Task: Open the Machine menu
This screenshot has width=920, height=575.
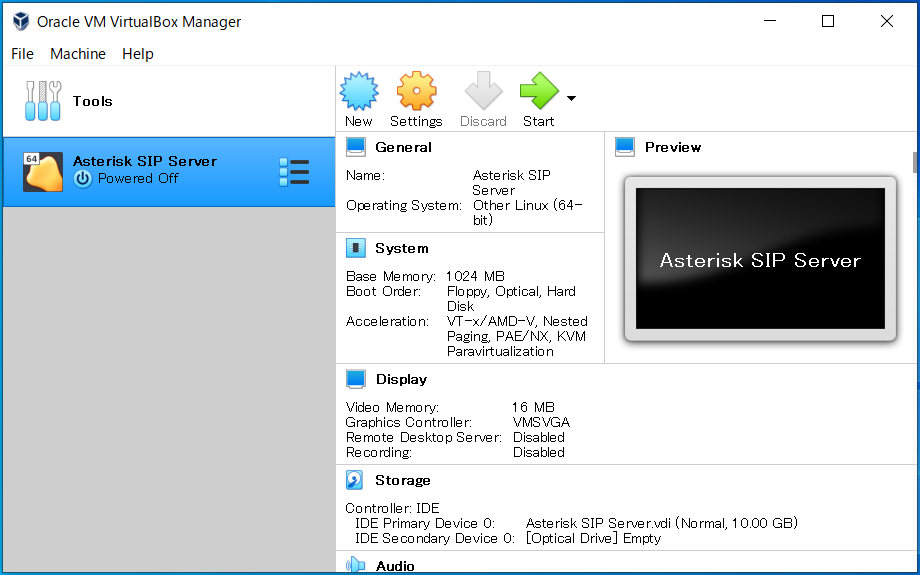Action: [x=78, y=54]
